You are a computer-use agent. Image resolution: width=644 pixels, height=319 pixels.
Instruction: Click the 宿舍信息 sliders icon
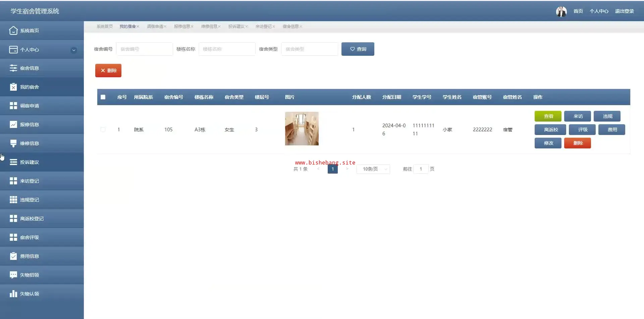(13, 68)
